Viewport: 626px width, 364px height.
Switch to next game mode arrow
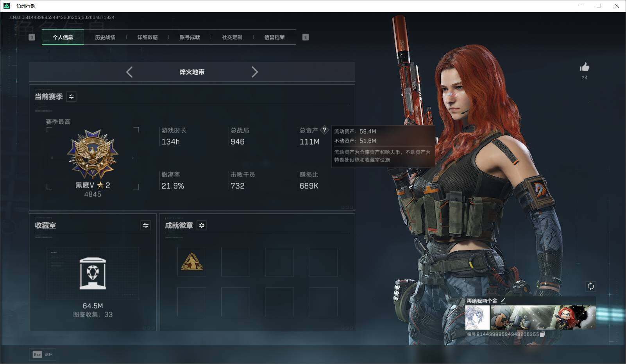pos(255,72)
